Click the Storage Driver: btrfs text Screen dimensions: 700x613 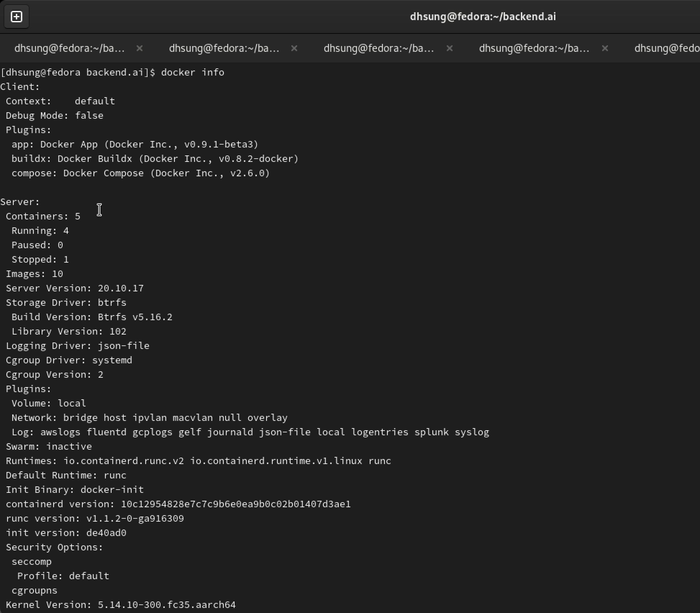pyautogui.click(x=65, y=303)
